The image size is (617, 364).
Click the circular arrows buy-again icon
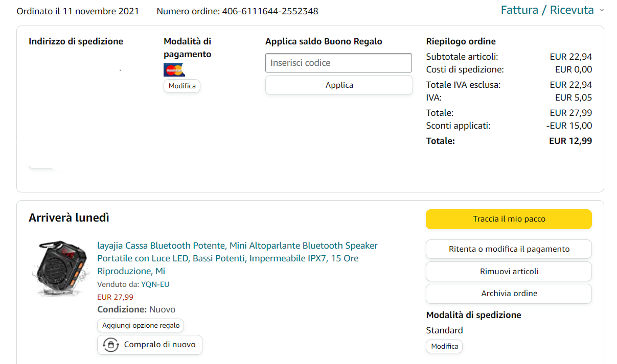click(x=111, y=345)
